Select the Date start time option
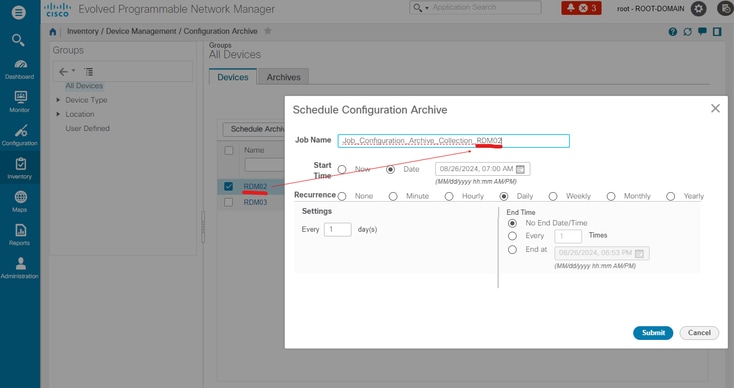 (390, 169)
